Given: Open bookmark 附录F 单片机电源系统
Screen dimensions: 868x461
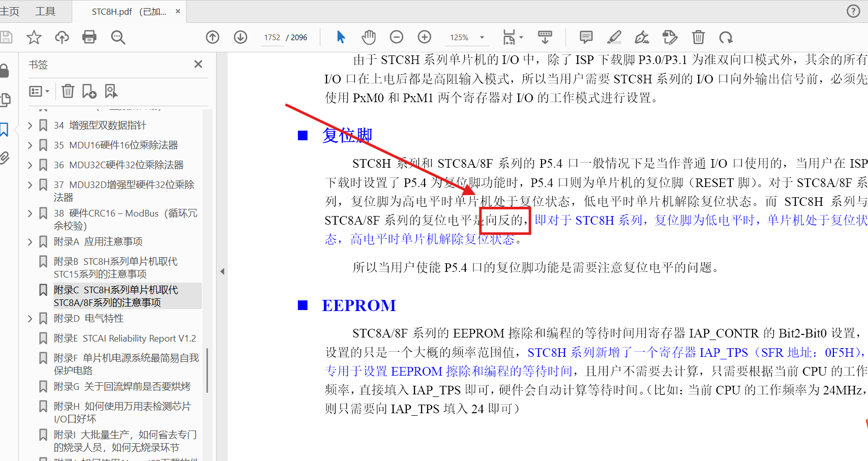Looking at the screenshot, I should [126, 364].
